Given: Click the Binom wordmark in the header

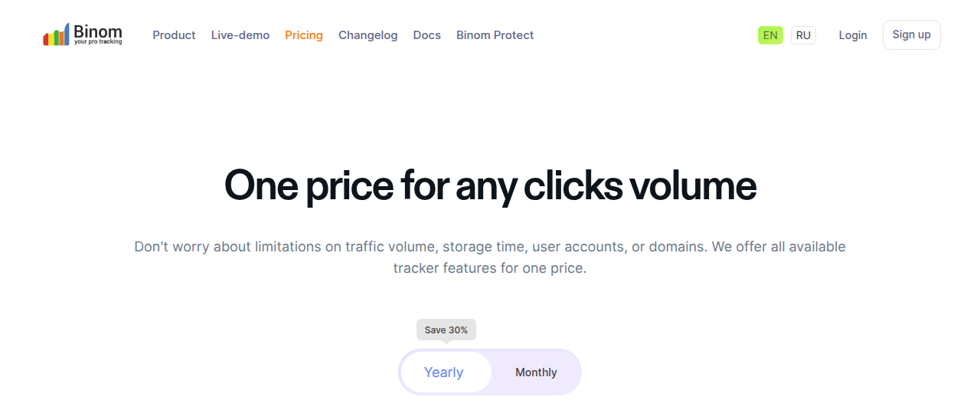Looking at the screenshot, I should point(98,31).
